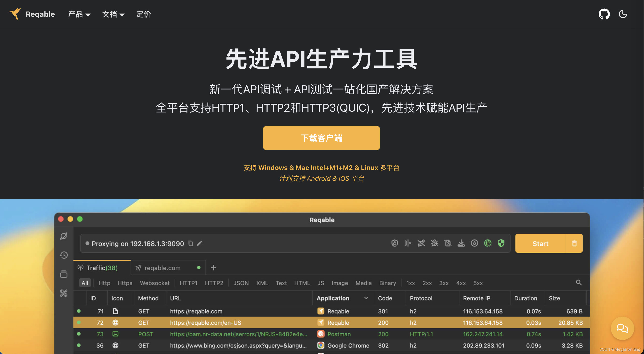Go to the 定价 pricing page
The width and height of the screenshot is (644, 354).
coord(143,14)
